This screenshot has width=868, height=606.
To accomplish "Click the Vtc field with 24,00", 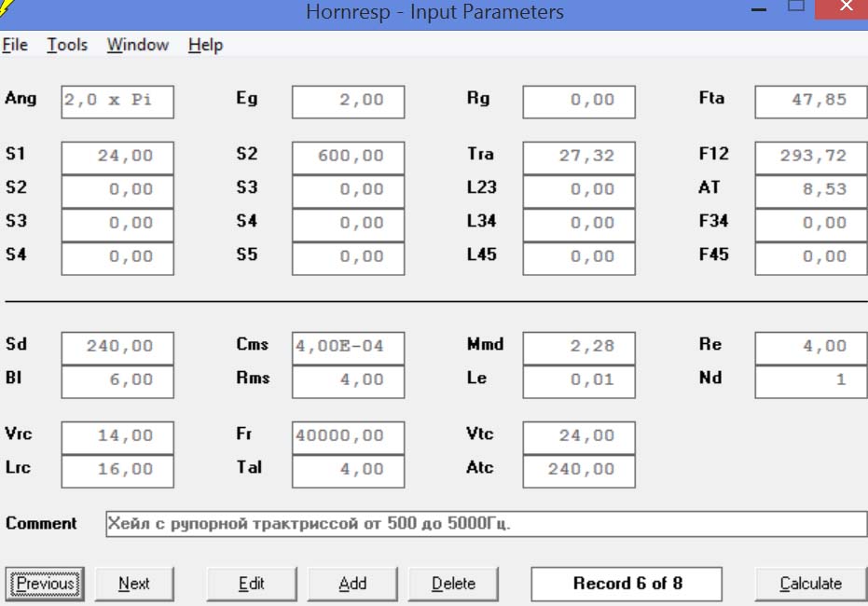I will (x=579, y=438).
